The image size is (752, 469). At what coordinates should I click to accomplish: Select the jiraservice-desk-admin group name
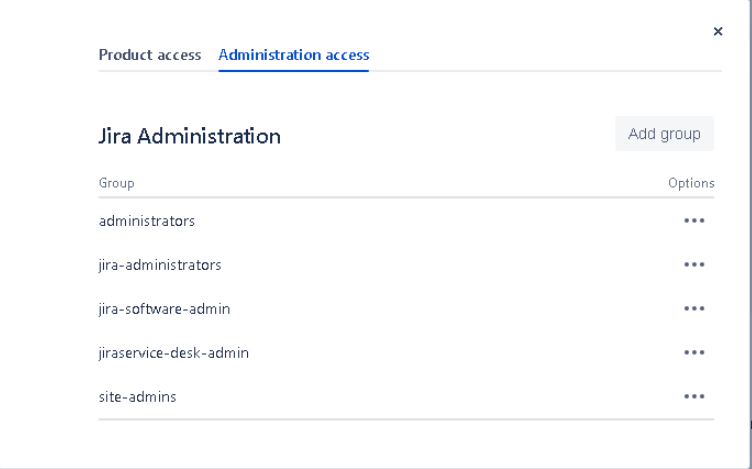click(x=174, y=353)
